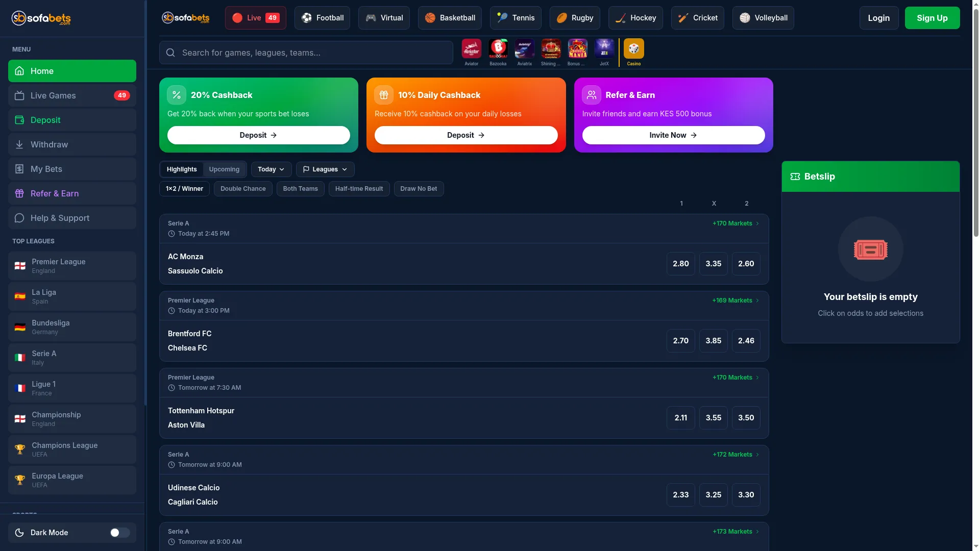Open Help & Support in the sidebar

coord(72,218)
